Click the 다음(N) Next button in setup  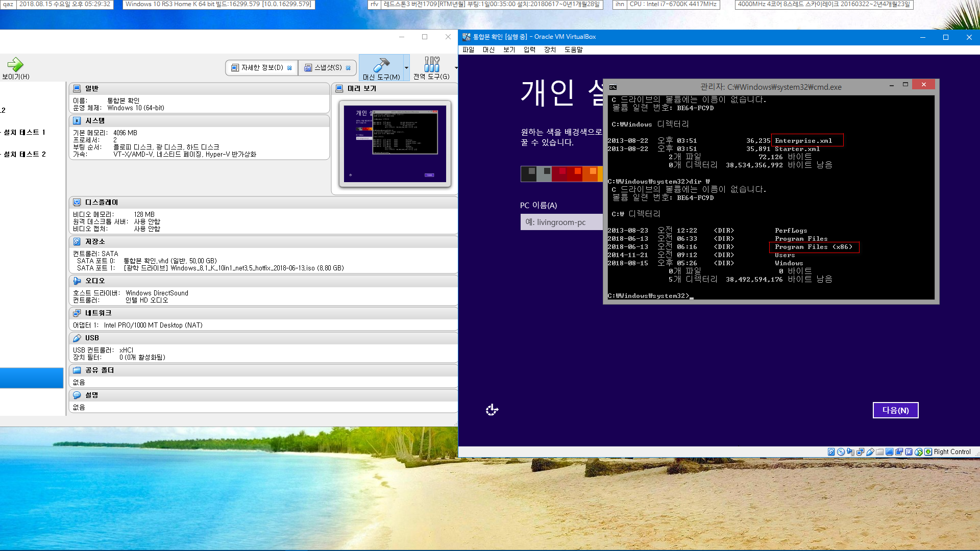click(896, 410)
